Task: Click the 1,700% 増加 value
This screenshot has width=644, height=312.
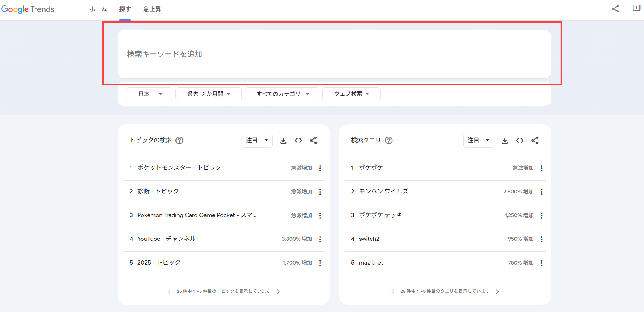Action: pos(298,263)
